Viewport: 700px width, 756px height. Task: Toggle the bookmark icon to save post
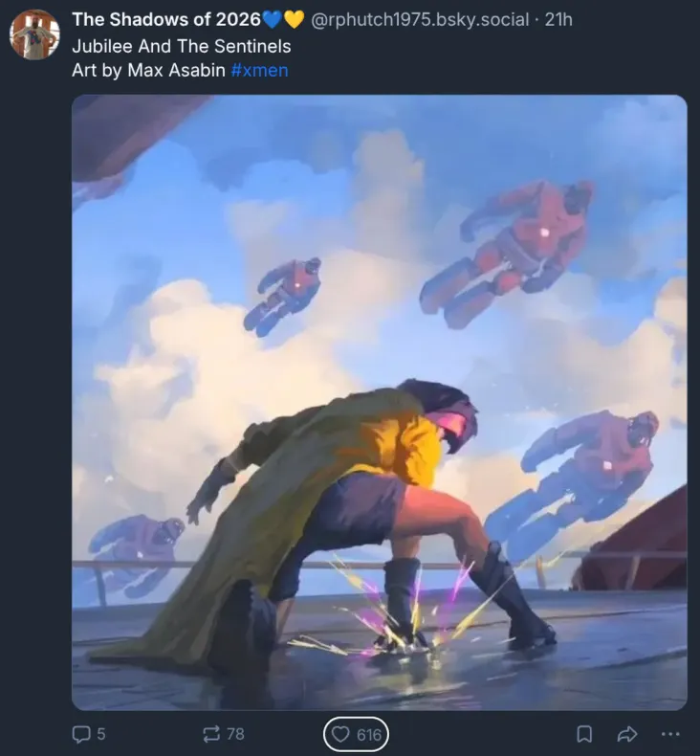584,734
